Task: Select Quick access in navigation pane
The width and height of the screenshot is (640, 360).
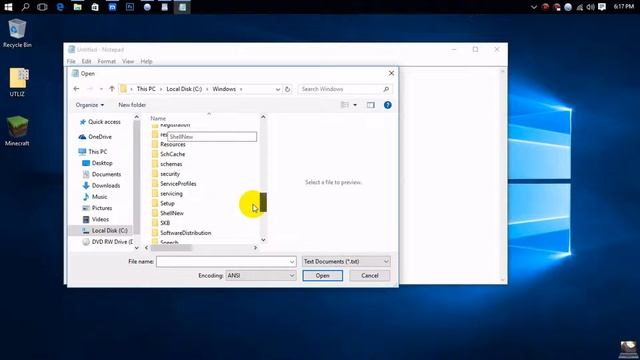Action: (x=100, y=122)
